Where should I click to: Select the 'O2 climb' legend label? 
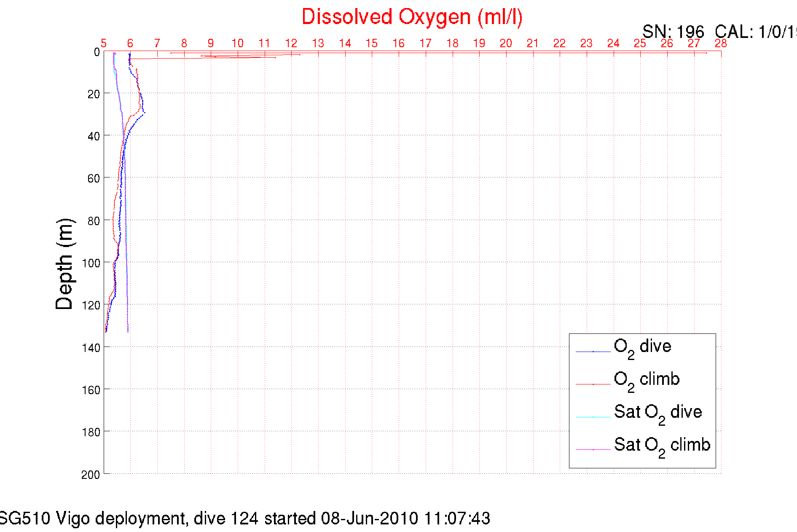tap(647, 380)
